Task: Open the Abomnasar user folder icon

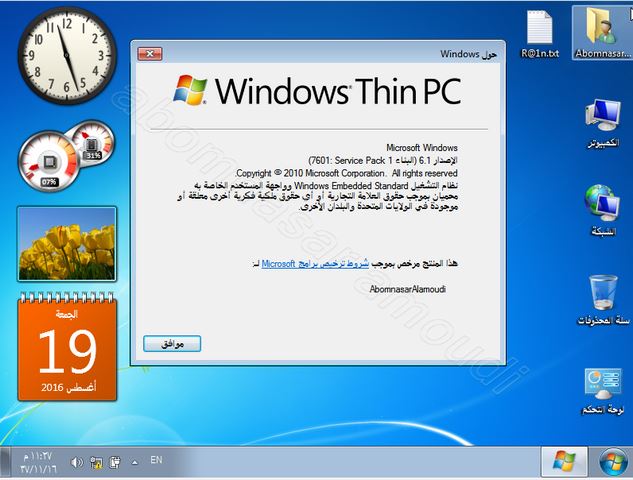Action: click(x=602, y=34)
